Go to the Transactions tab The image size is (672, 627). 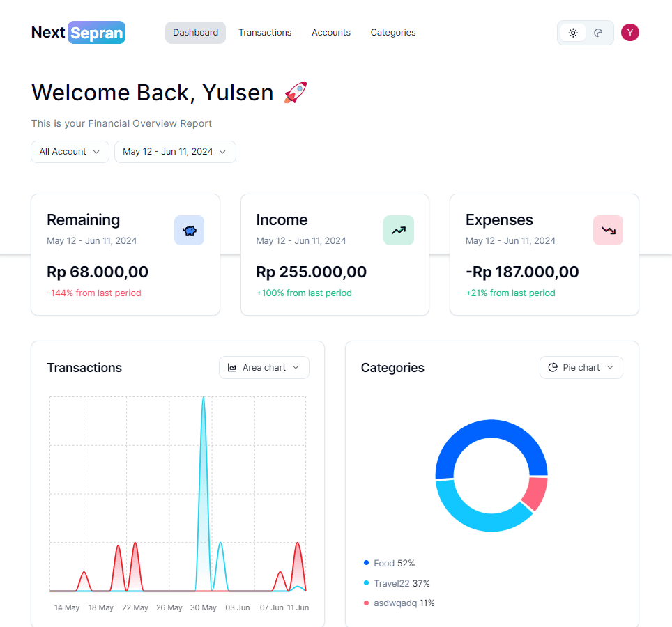pos(265,33)
